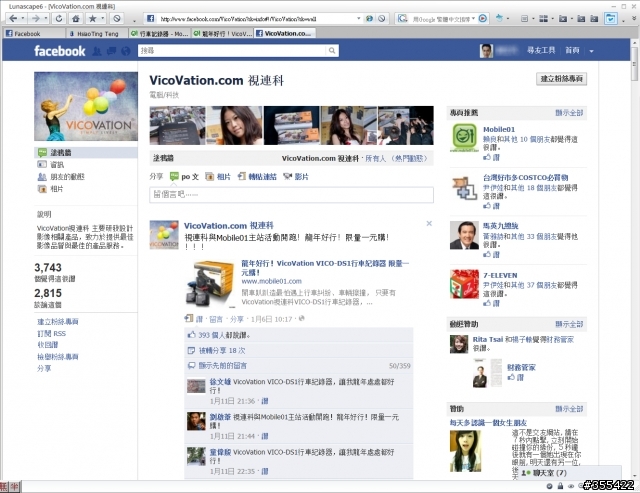640x493 pixels.
Task: Click the 建立粉絲專頁 button at top right
Action: (561, 78)
